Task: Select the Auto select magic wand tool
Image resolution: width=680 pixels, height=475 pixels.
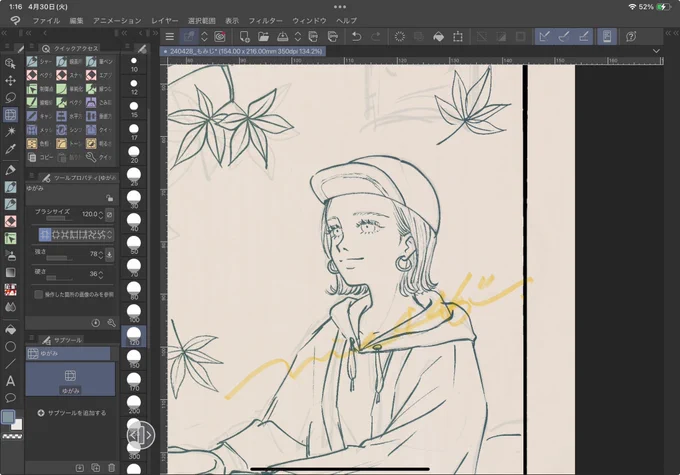Action: 10,132
